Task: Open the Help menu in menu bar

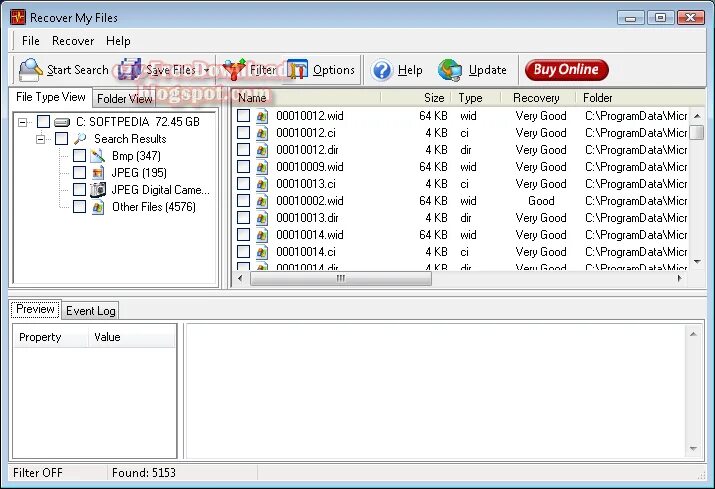Action: pos(118,41)
